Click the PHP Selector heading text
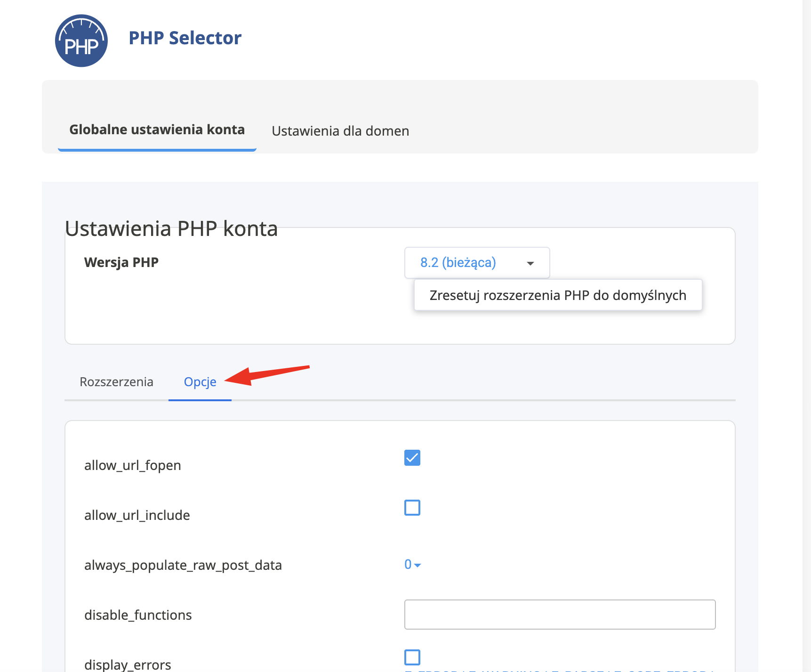This screenshot has width=811, height=672. (185, 38)
